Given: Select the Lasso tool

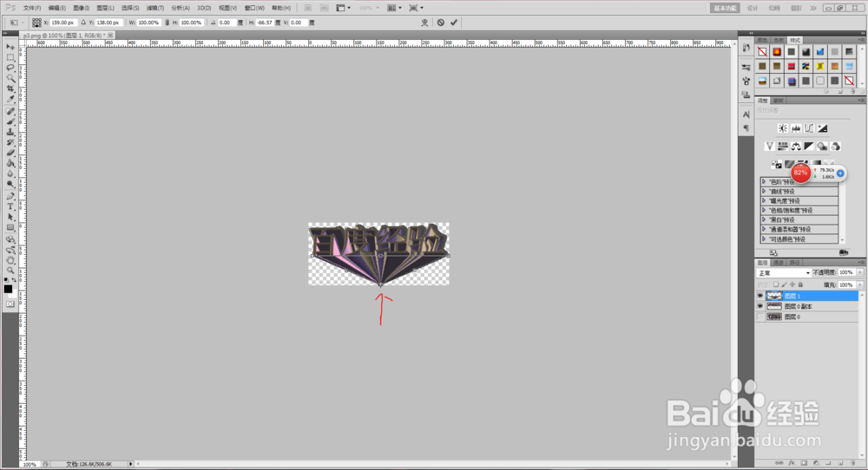Looking at the screenshot, I should tap(10, 68).
